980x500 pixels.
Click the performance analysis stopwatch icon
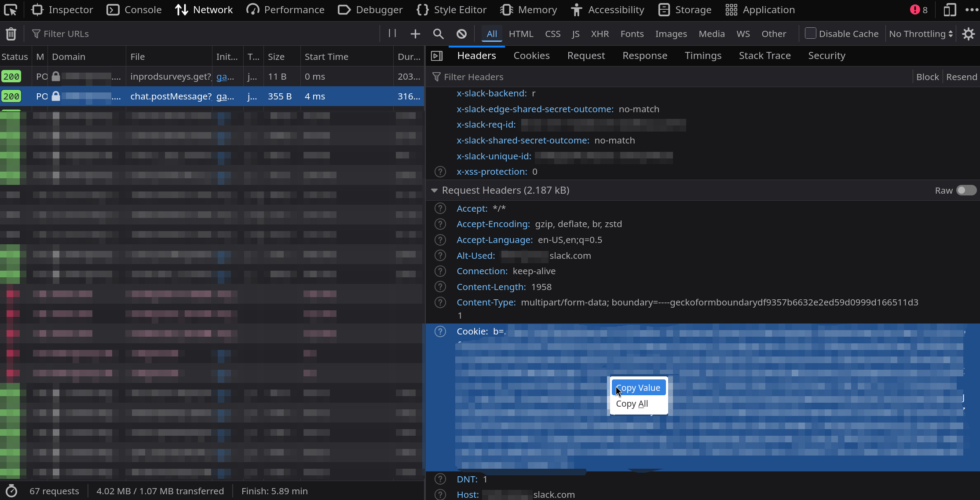tap(11, 491)
